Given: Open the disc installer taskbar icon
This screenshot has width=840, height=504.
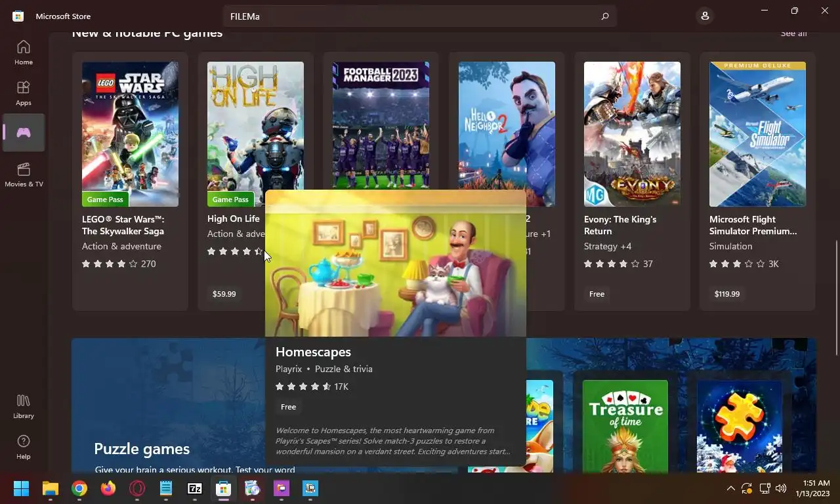Looking at the screenshot, I should click(253, 488).
